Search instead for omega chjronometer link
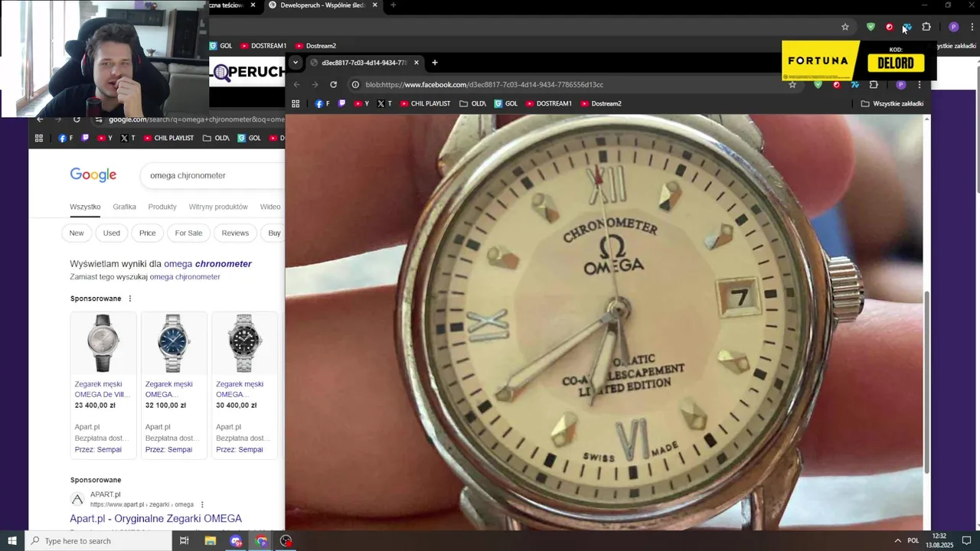Image resolution: width=980 pixels, height=551 pixels. point(185,277)
